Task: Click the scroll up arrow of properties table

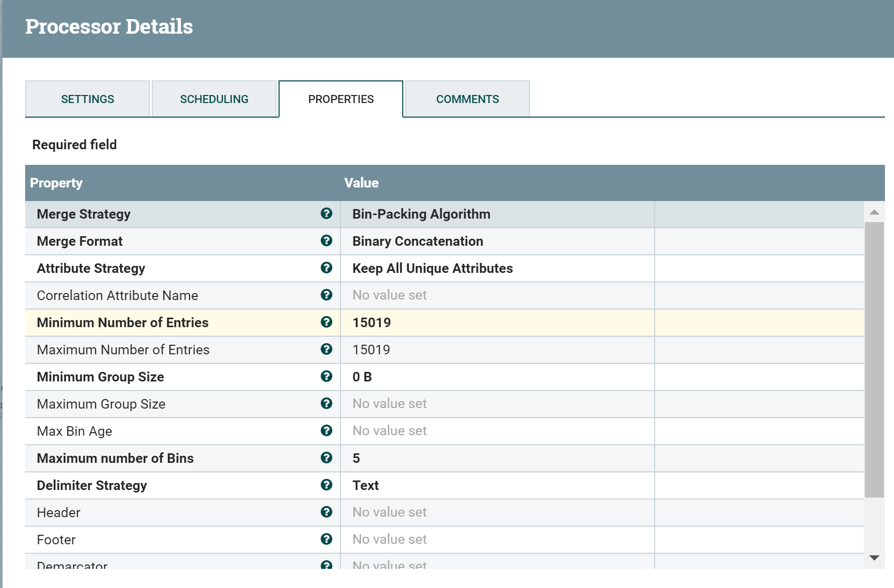Action: 874,212
